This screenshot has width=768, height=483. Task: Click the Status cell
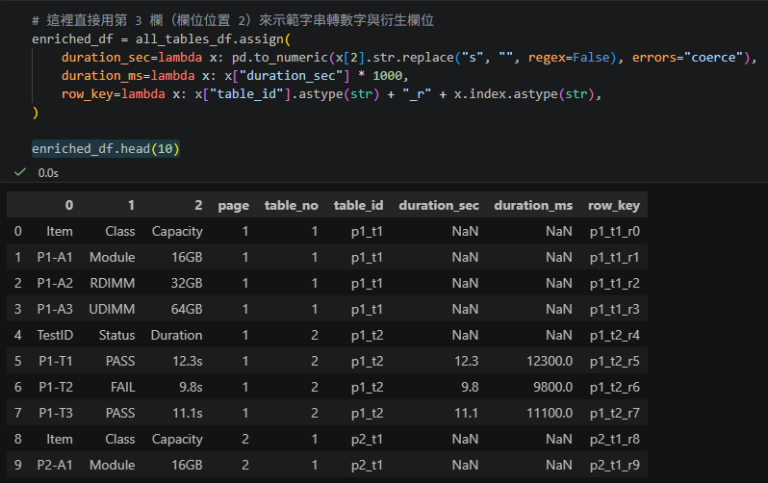(117, 335)
